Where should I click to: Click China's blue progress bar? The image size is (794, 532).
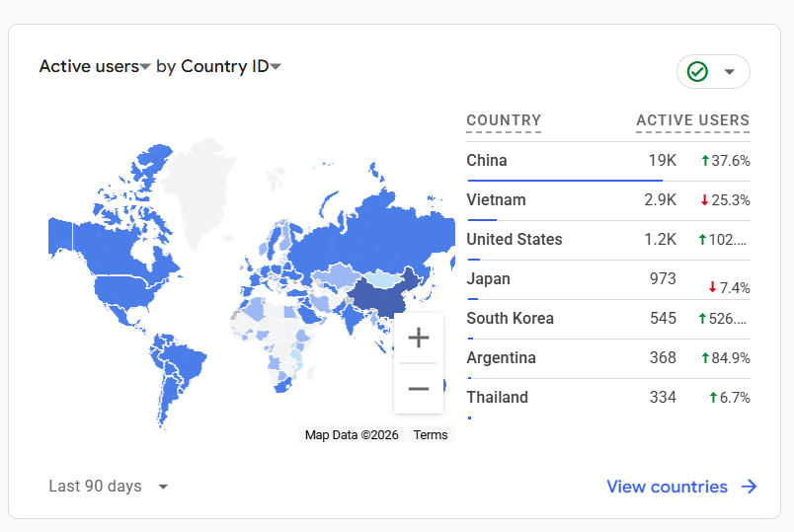point(565,181)
